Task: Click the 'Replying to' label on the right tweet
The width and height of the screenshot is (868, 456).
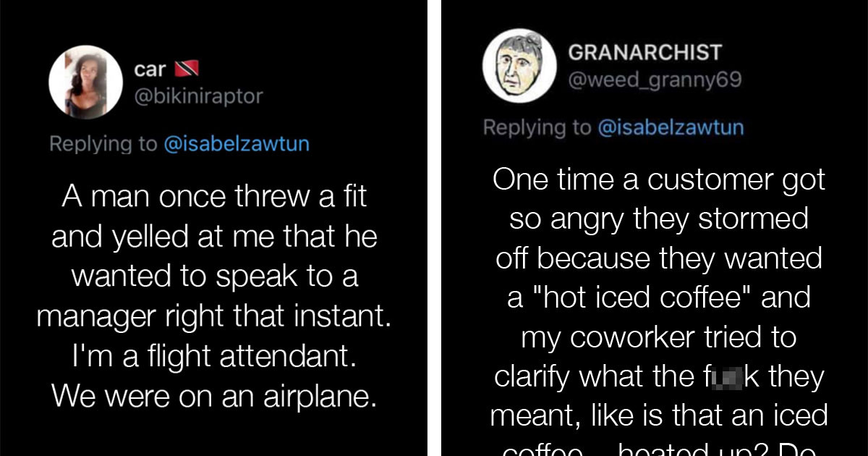Action: pyautogui.click(x=539, y=127)
